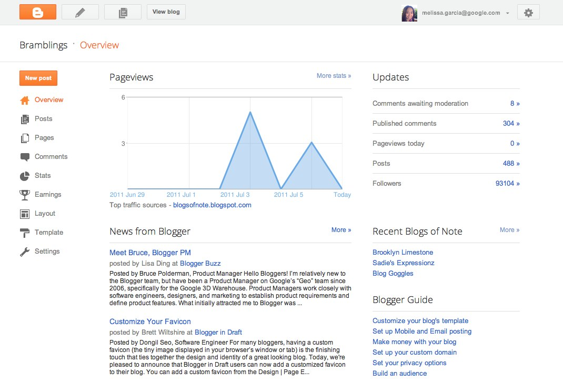This screenshot has height=392, width=563.
Task: Open the More stats link
Action: pyautogui.click(x=334, y=76)
